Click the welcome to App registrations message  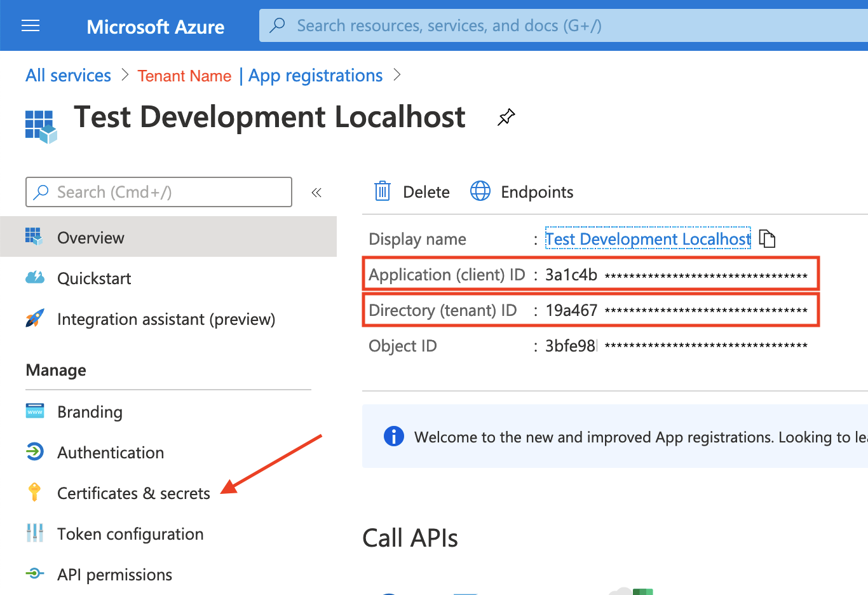click(x=641, y=437)
